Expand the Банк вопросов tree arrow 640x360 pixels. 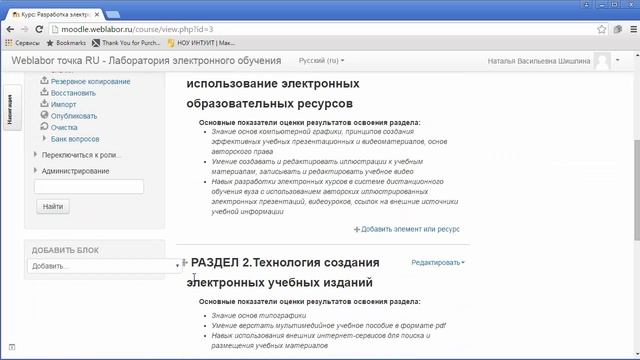pyautogui.click(x=44, y=138)
